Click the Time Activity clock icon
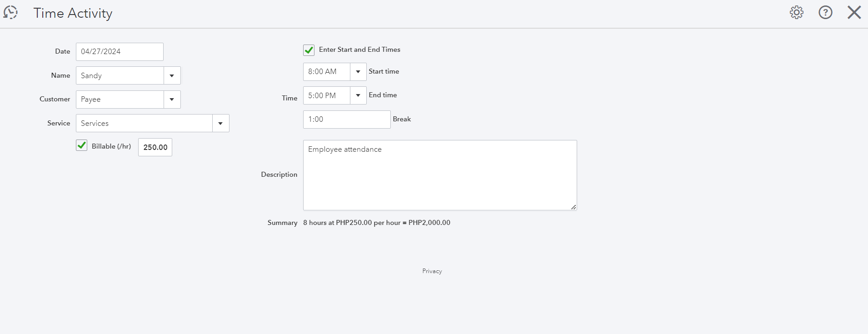This screenshot has height=334, width=868. (x=10, y=12)
